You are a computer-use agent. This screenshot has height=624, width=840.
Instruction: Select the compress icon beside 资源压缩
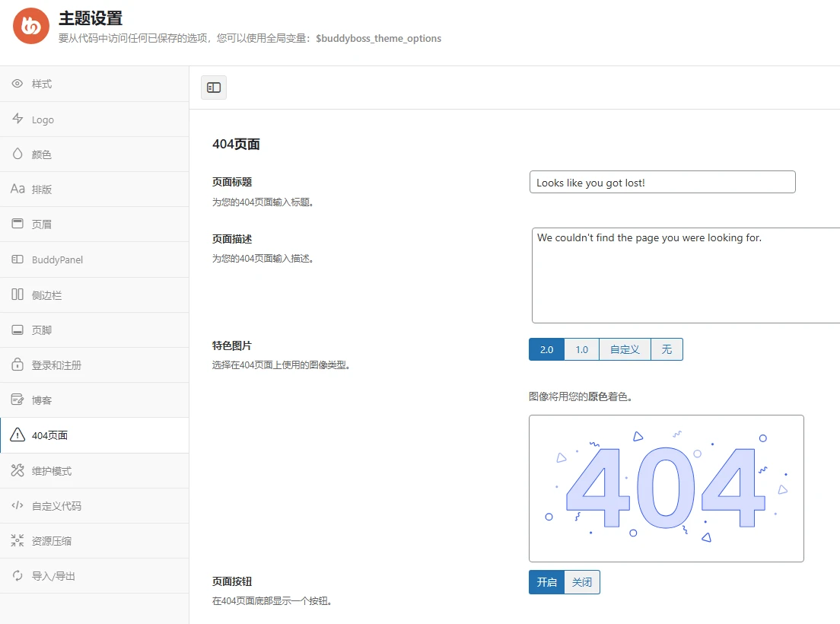click(x=18, y=540)
